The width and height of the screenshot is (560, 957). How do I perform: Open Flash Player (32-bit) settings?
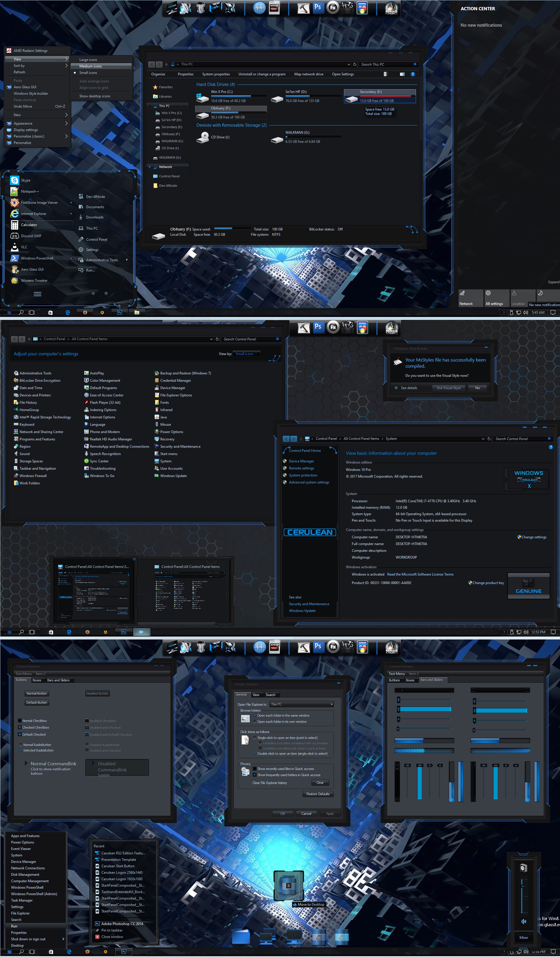pos(102,403)
